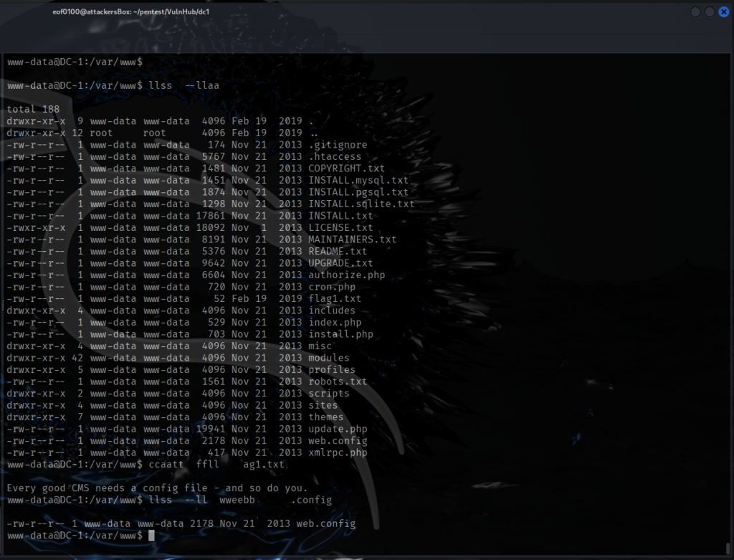Click the .htaccess filename in listing
This screenshot has width=734, height=560.
[335, 156]
